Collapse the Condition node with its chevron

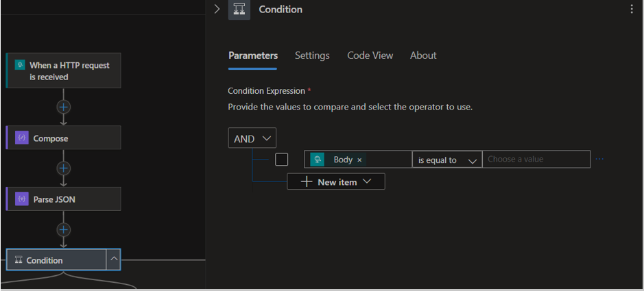point(114,259)
